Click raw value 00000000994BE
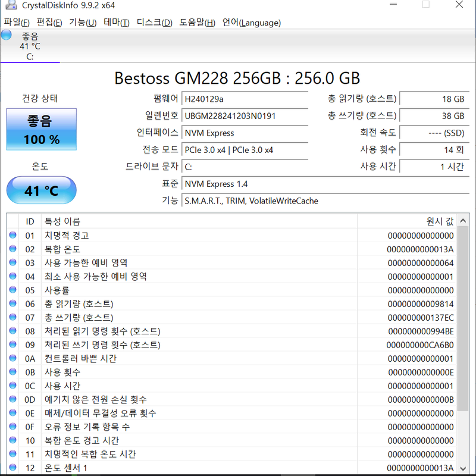 click(x=421, y=331)
